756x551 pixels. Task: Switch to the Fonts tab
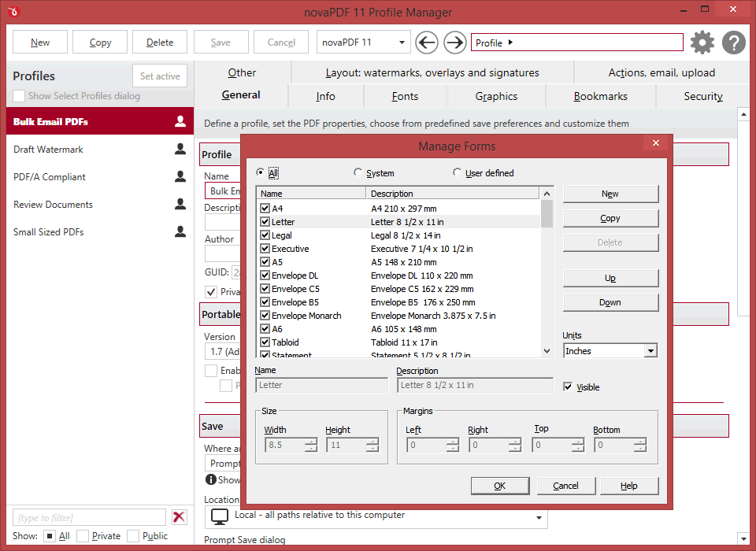pyautogui.click(x=405, y=96)
